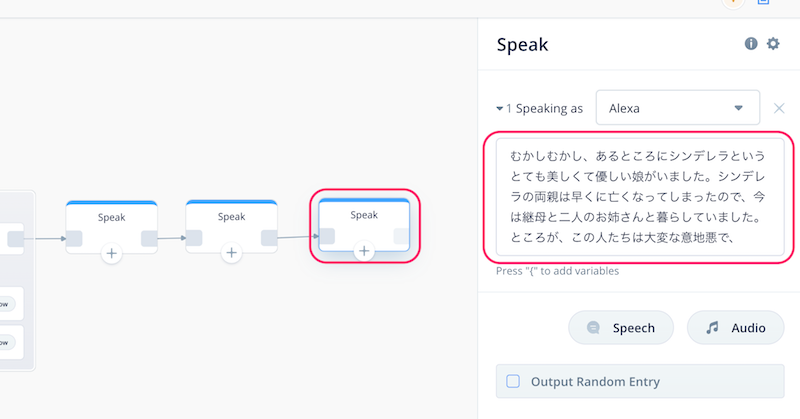800x419 pixels.
Task: Open Speak block settings gear
Action: [x=773, y=44]
